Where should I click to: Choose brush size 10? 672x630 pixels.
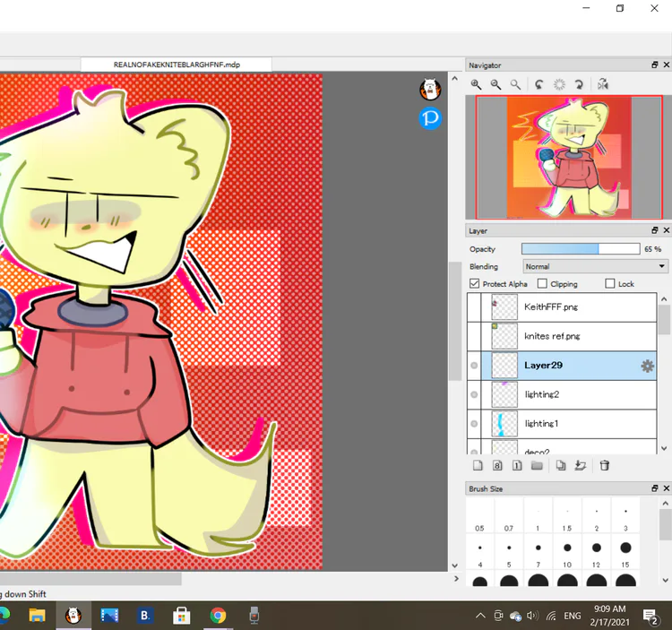coord(567,552)
